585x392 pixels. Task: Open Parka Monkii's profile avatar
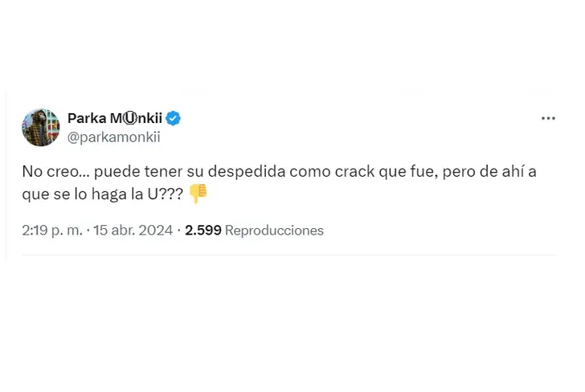pyautogui.click(x=41, y=128)
